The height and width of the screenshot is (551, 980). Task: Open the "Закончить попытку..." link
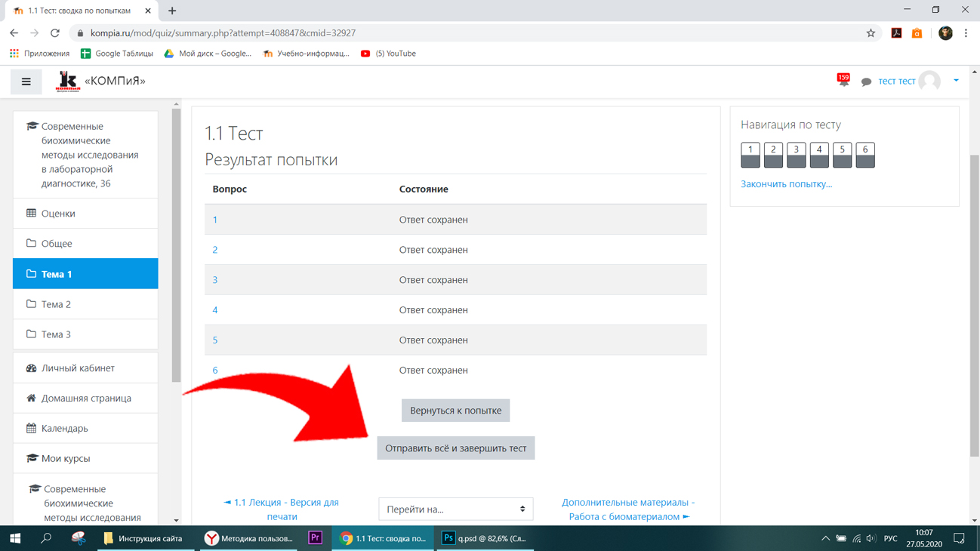[786, 184]
